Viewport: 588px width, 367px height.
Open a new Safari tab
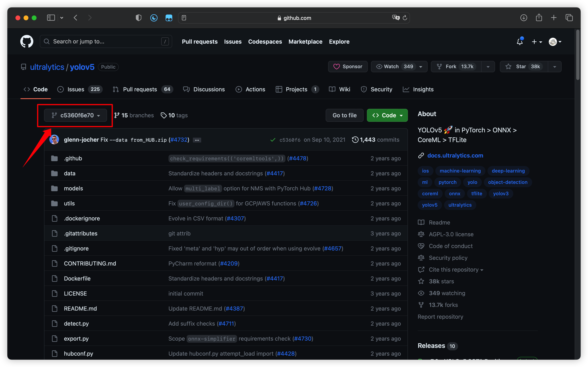click(554, 18)
